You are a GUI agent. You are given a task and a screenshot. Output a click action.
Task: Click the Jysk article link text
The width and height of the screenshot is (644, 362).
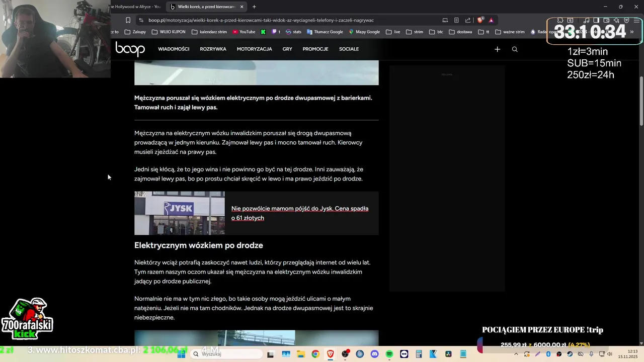point(300,213)
